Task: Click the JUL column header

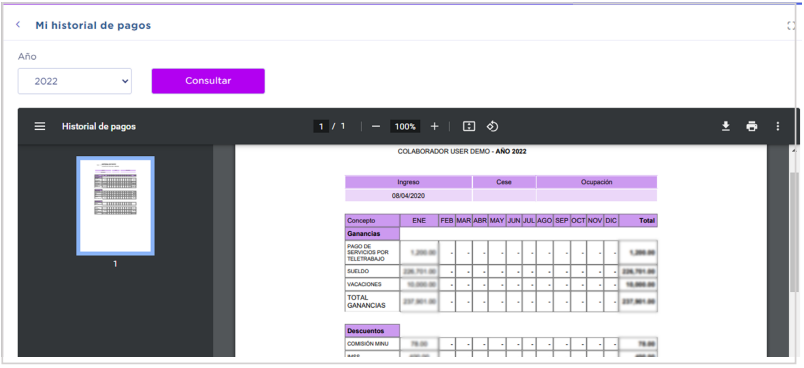Action: coord(529,220)
